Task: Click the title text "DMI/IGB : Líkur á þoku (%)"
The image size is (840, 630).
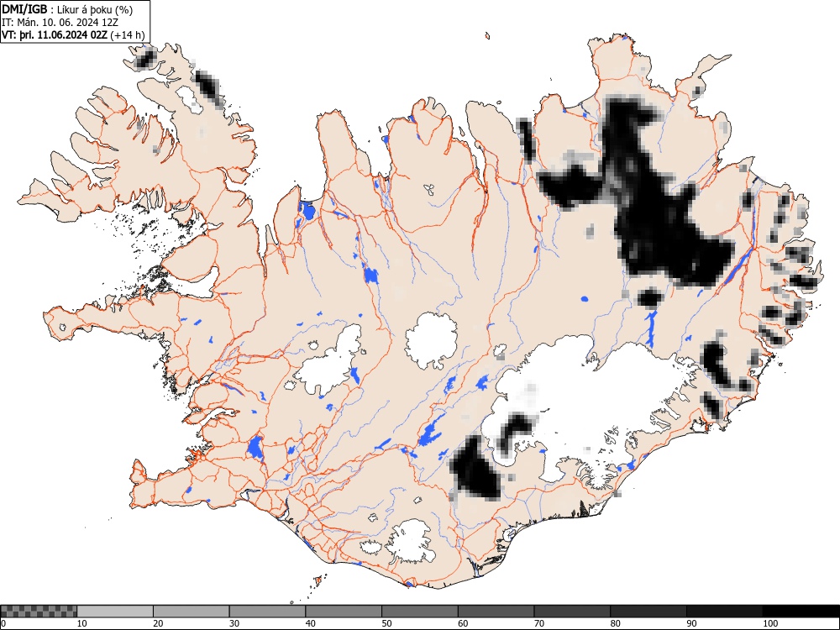Action: tap(67, 9)
